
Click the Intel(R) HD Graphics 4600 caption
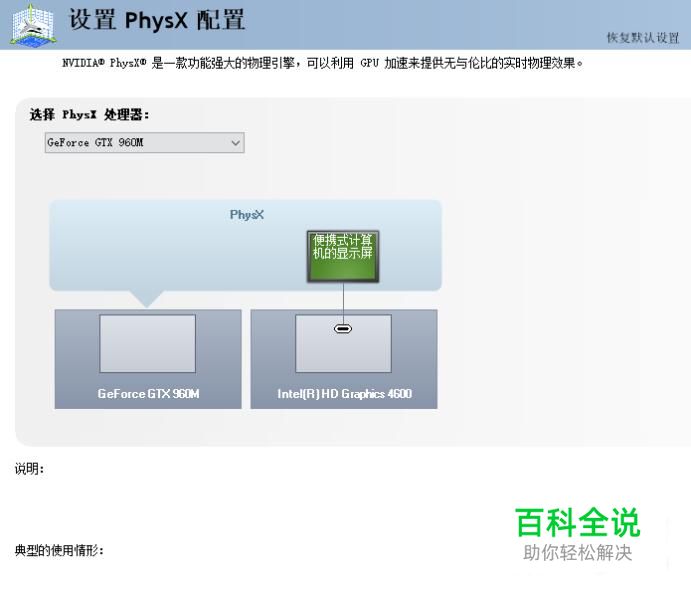click(x=345, y=394)
